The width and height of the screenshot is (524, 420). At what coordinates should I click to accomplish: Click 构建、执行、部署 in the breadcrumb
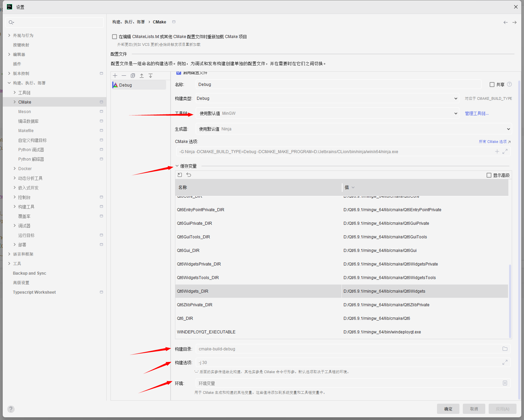pos(128,22)
